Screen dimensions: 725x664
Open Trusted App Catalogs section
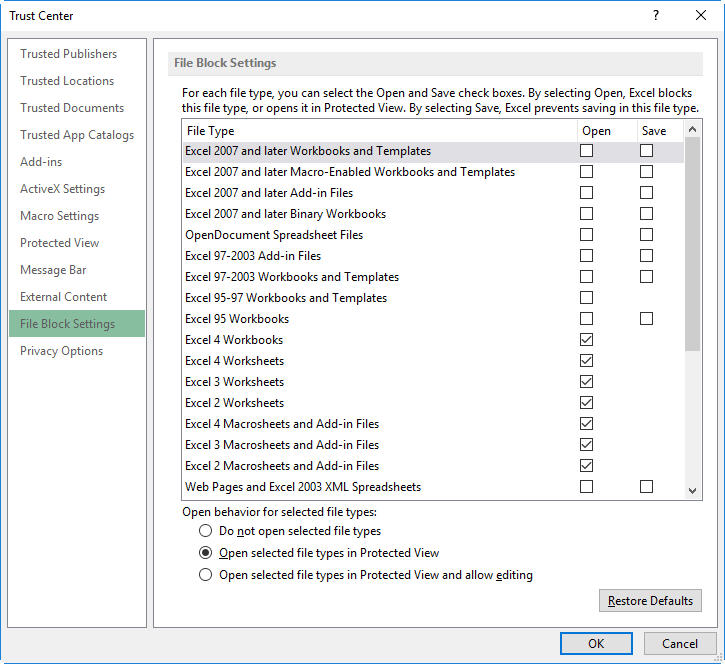[77, 135]
